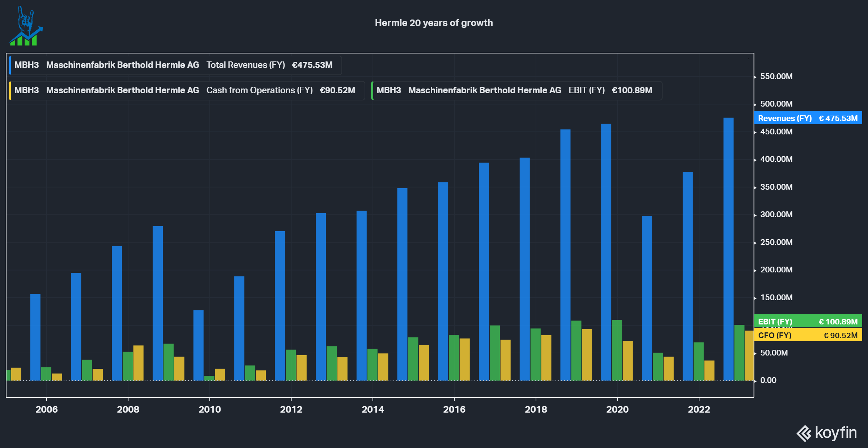This screenshot has width=868, height=448.
Task: Click the blue Revenues (FY) €475.53M axis tag
Action: click(808, 118)
